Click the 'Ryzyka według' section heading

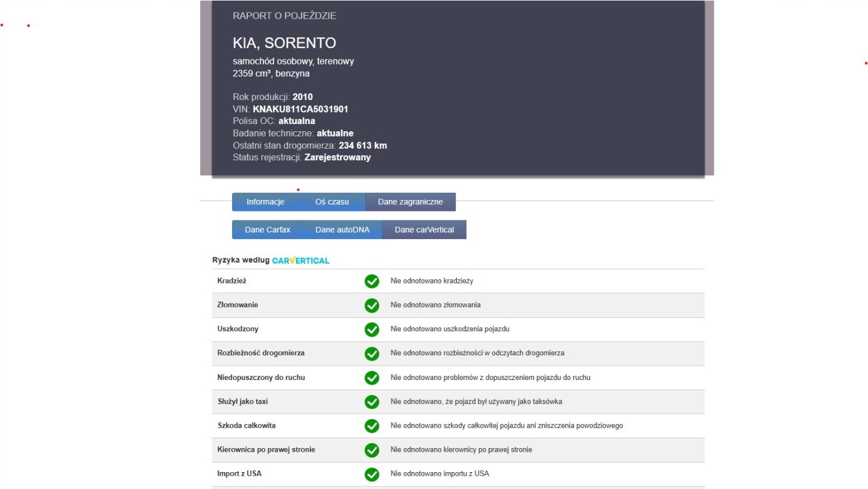pyautogui.click(x=241, y=260)
